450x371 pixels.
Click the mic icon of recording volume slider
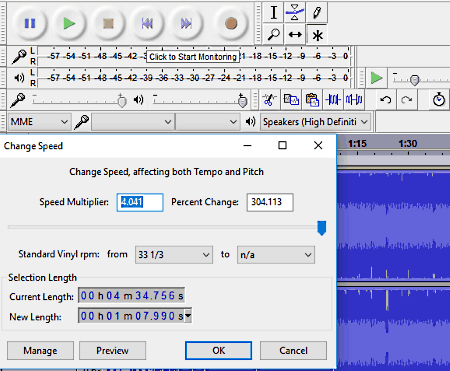(17, 100)
